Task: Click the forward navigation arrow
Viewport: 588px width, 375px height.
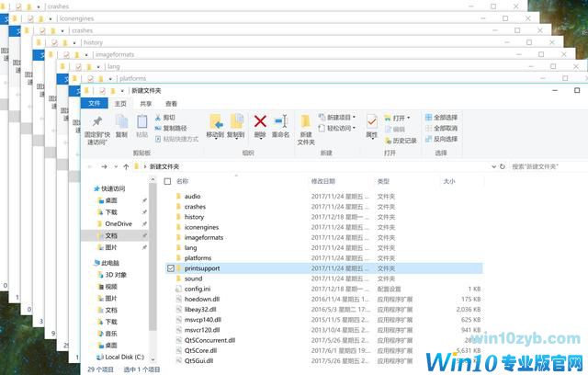Action: click(x=104, y=166)
